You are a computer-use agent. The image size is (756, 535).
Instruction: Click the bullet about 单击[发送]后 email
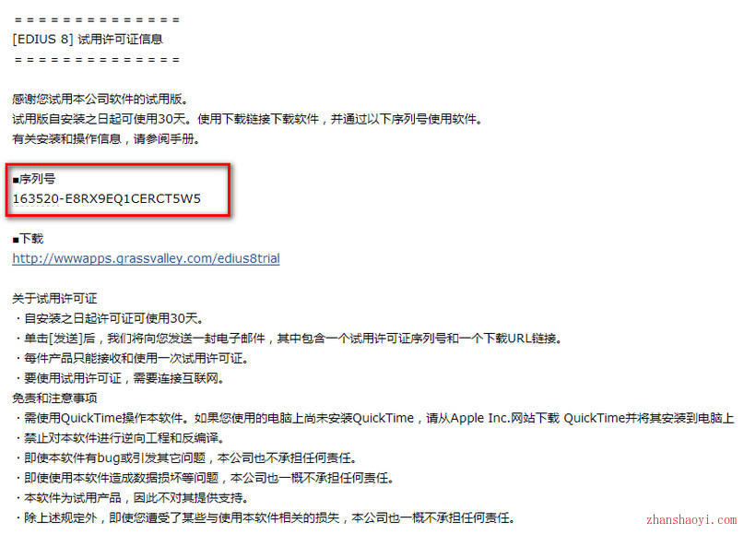(x=289, y=339)
